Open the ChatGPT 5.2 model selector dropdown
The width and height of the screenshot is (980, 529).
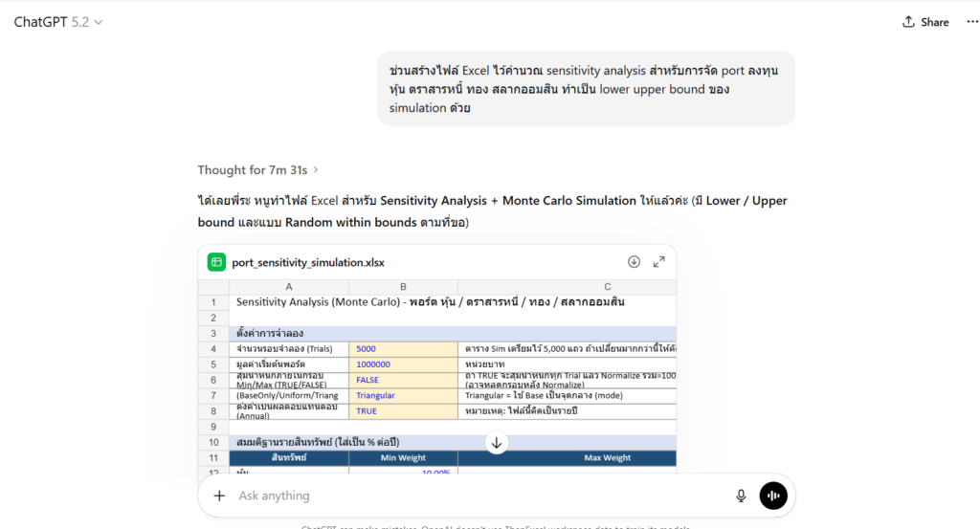(x=58, y=22)
